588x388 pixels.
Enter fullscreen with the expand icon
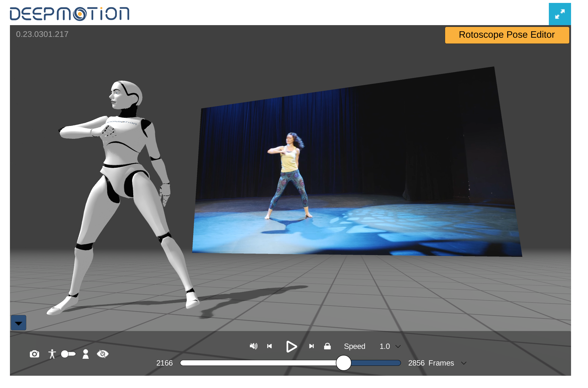pyautogui.click(x=560, y=14)
